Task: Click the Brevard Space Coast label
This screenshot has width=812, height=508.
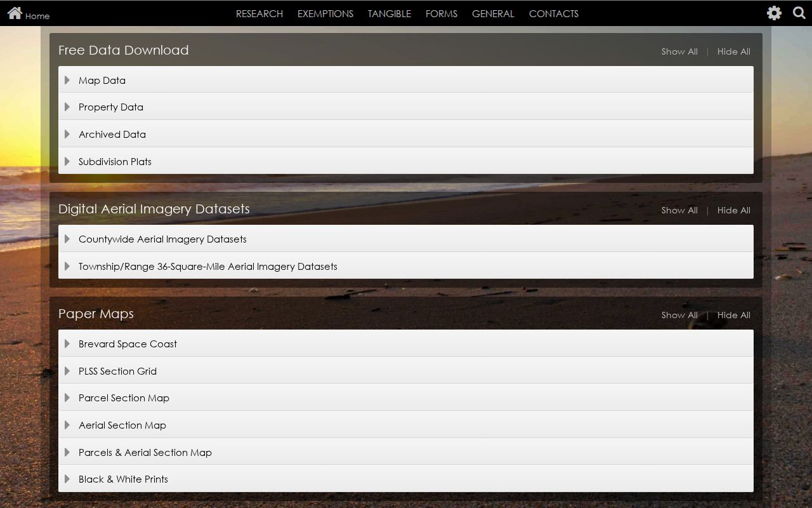Action: click(128, 344)
